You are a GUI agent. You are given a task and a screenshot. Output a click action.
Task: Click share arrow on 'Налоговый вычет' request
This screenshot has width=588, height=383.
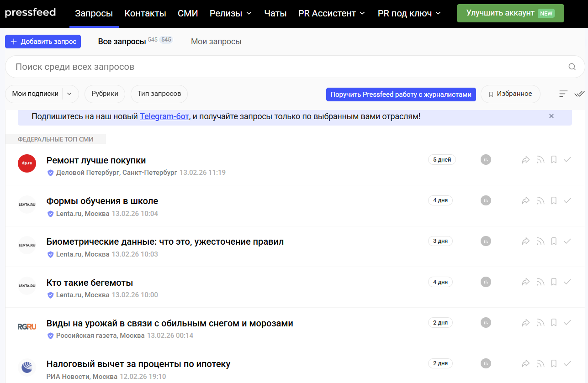pyautogui.click(x=526, y=364)
